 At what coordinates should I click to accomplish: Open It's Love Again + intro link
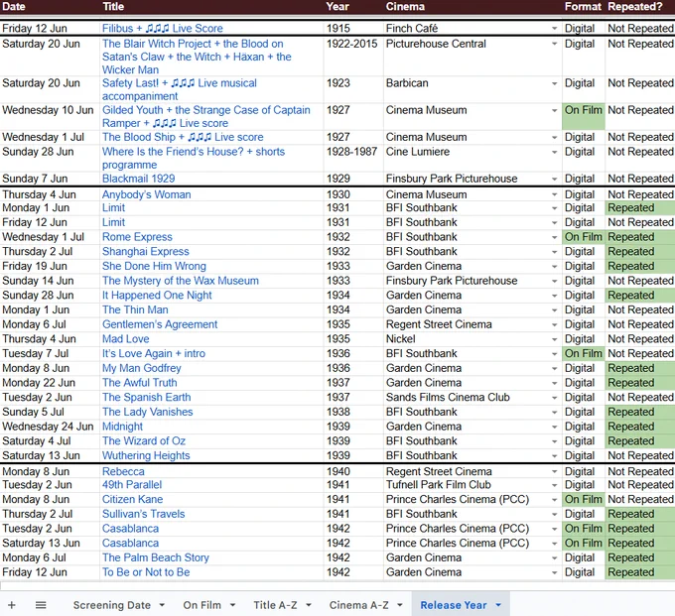tap(154, 353)
